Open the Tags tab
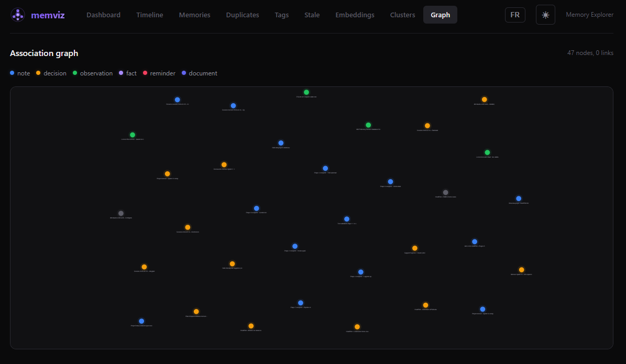The height and width of the screenshot is (364, 626). (x=281, y=15)
